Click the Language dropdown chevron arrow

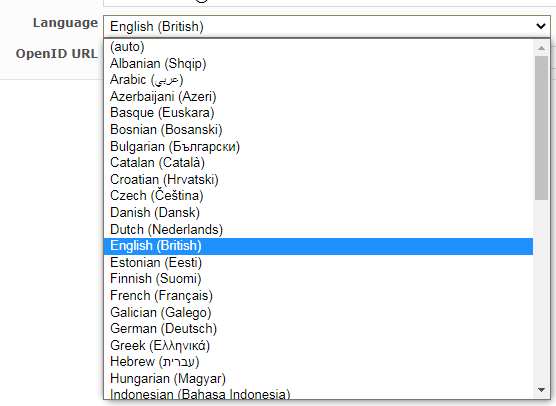pos(540,26)
